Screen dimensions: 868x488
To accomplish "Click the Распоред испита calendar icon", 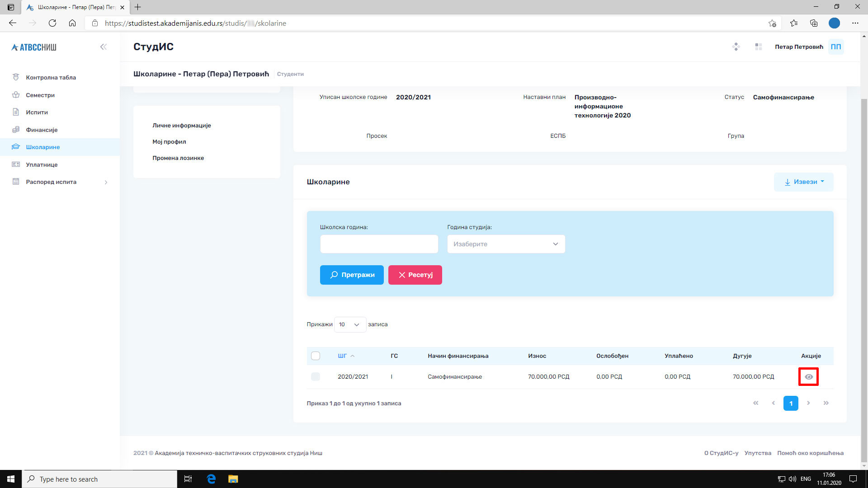I will click(x=16, y=182).
